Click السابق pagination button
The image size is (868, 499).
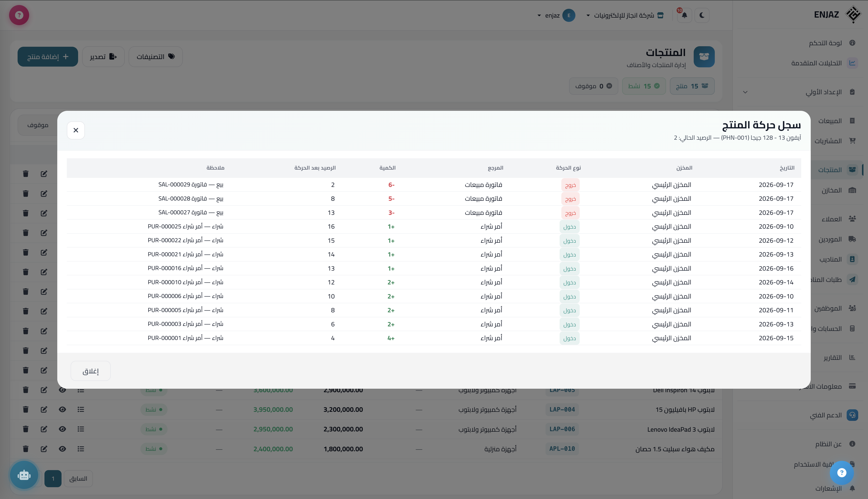pyautogui.click(x=78, y=478)
